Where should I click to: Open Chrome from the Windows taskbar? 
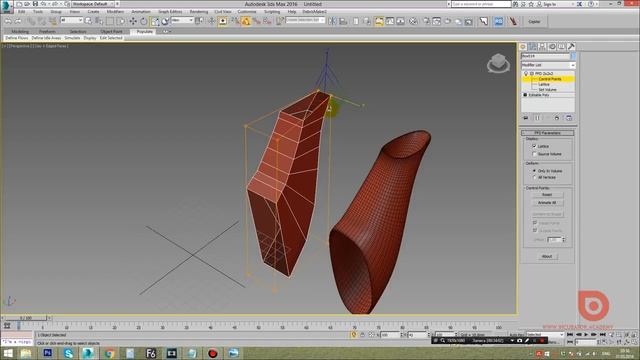(109, 353)
